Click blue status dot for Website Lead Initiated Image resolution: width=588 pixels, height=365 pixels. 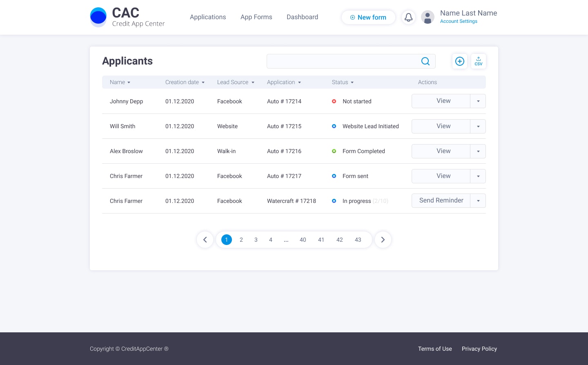(334, 126)
